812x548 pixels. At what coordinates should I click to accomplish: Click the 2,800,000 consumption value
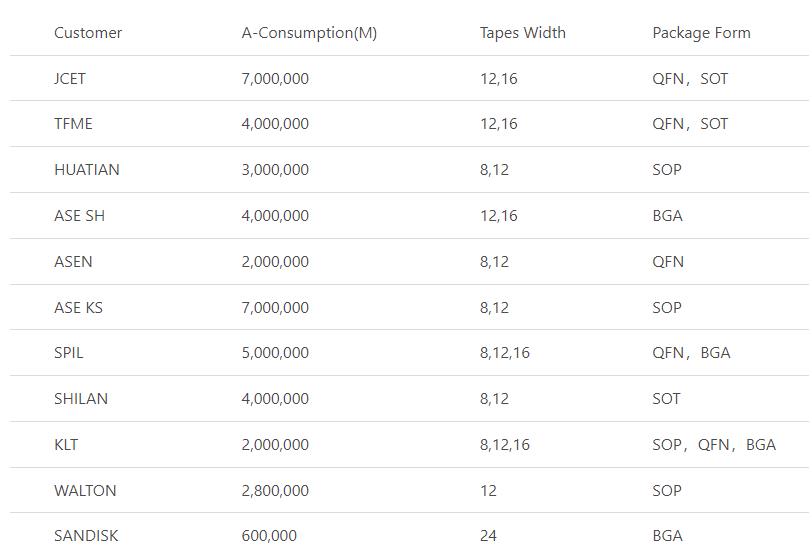275,491
